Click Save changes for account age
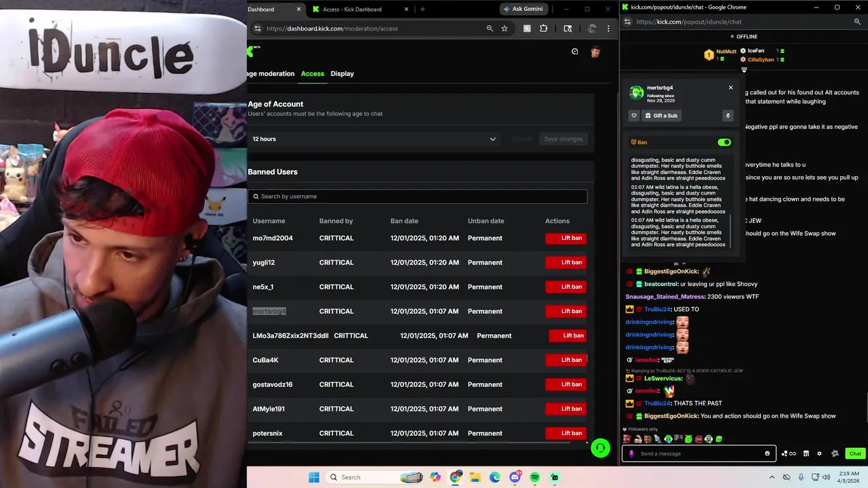 [x=564, y=139]
